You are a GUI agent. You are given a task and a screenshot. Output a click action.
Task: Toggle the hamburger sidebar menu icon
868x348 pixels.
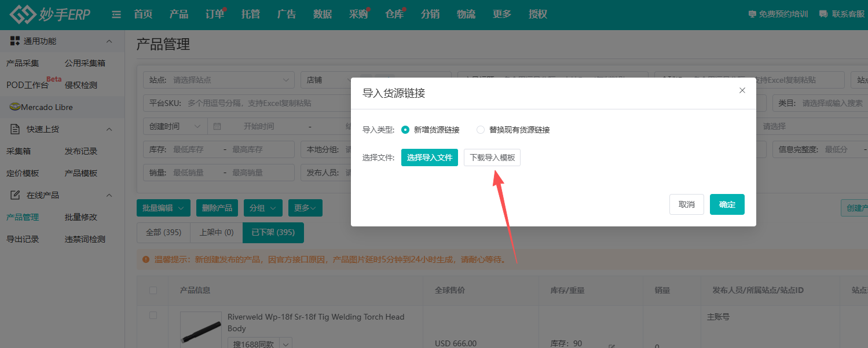pyautogui.click(x=116, y=14)
